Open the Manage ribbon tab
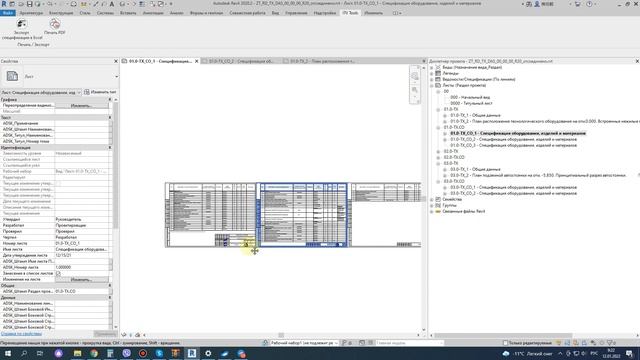 coord(296,13)
